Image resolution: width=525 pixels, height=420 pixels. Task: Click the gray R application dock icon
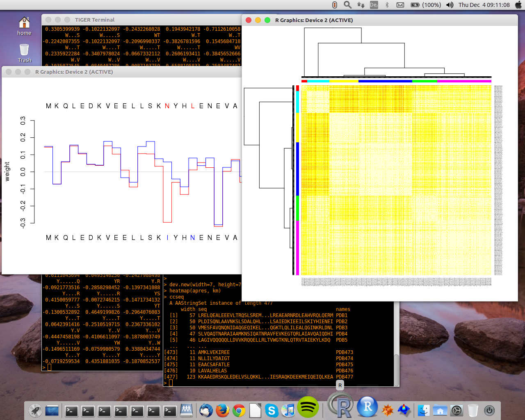tap(341, 406)
